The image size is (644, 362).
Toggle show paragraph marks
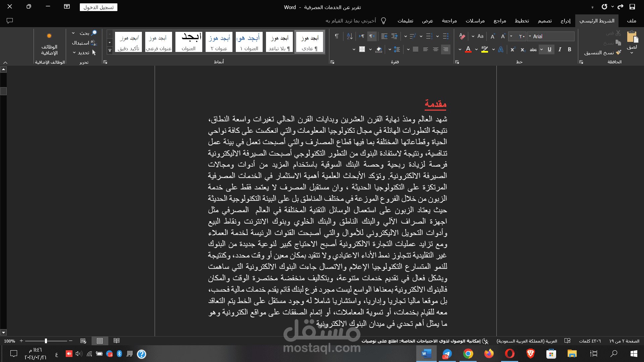336,36
